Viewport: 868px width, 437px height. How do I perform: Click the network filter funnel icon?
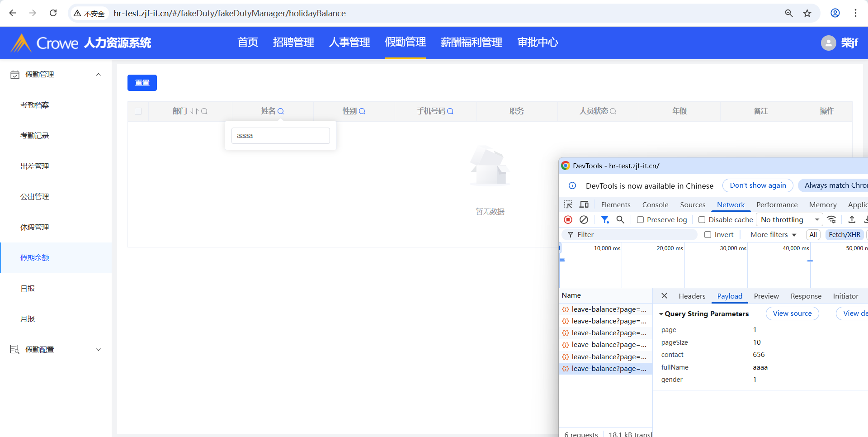click(x=604, y=220)
